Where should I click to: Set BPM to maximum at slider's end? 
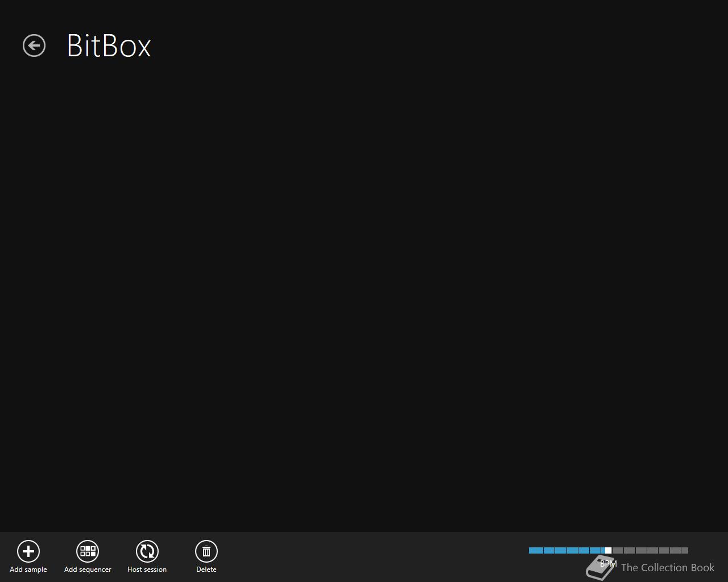click(686, 550)
